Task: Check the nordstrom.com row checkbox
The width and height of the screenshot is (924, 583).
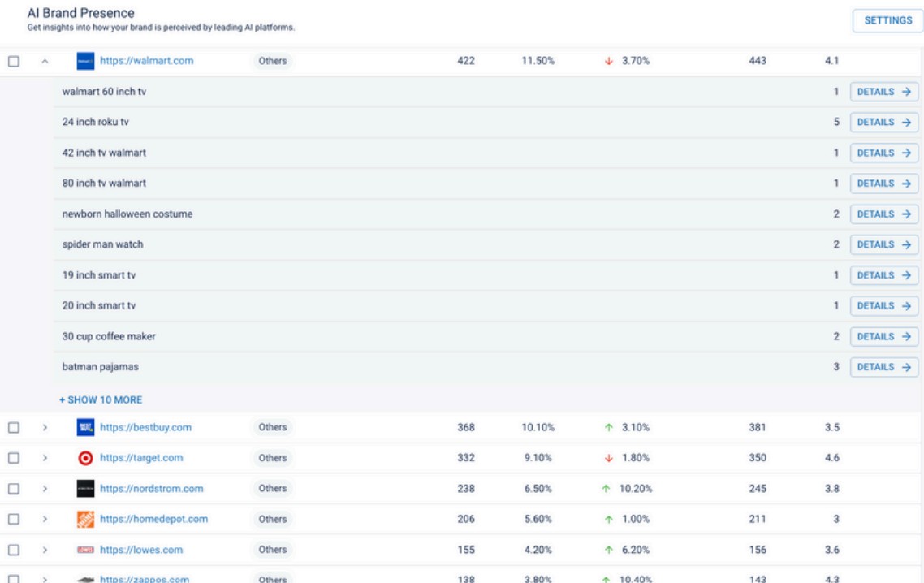Action: click(x=14, y=490)
